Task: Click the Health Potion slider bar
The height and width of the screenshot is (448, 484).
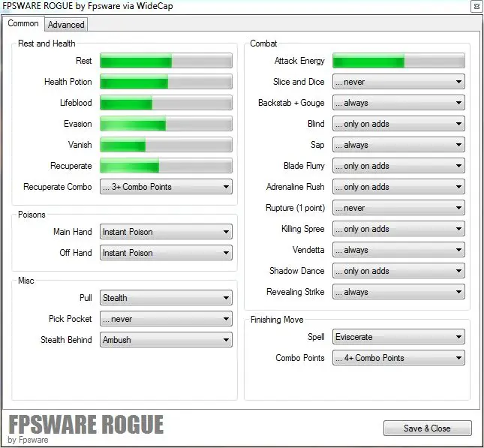Action: tap(166, 82)
